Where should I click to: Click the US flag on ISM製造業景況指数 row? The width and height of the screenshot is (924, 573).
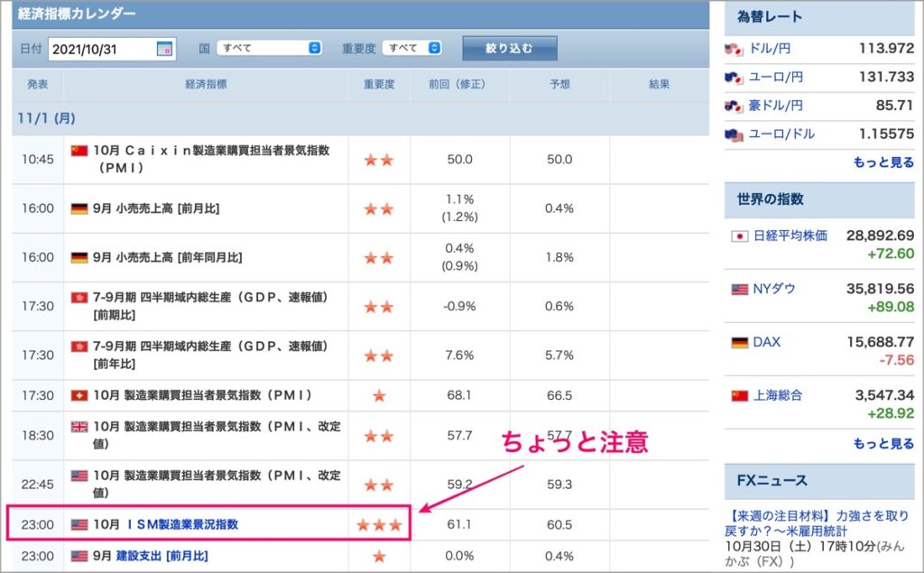tap(79, 524)
